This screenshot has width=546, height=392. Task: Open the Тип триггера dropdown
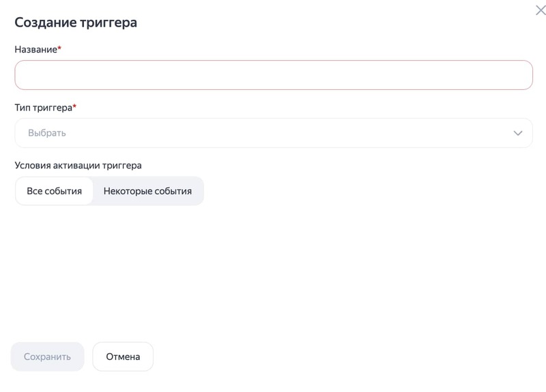pos(273,133)
